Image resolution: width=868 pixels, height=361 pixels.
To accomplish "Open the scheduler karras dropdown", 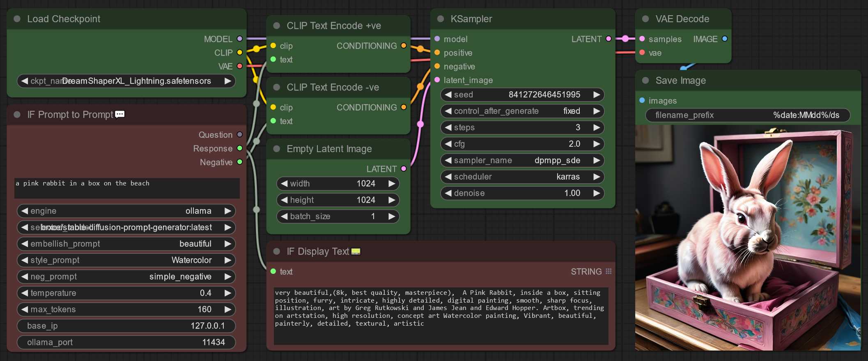I will [x=522, y=177].
